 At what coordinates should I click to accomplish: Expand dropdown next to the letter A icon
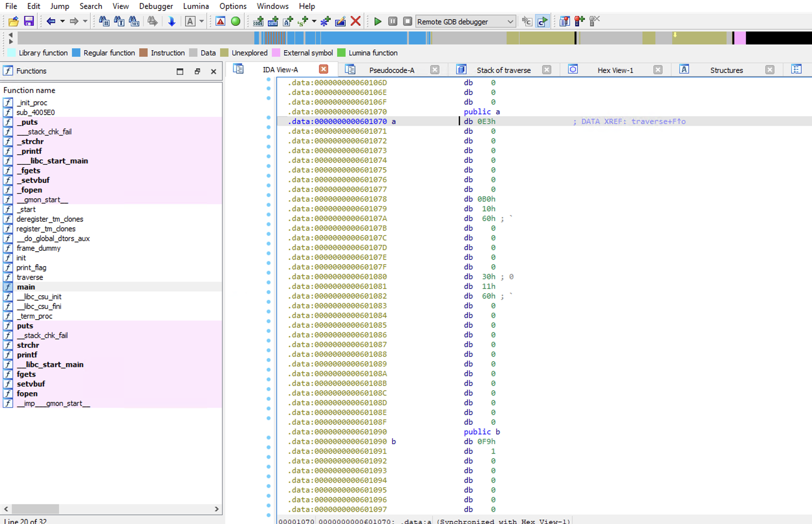coord(202,21)
